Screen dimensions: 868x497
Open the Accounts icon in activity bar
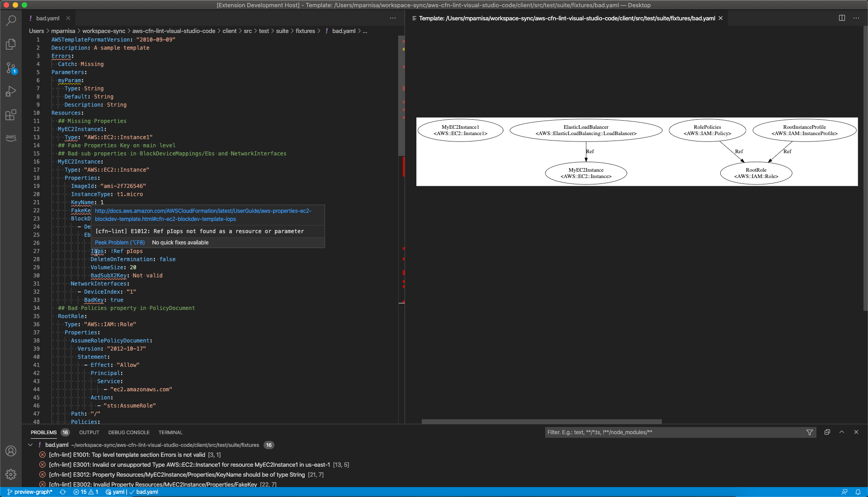(x=11, y=451)
